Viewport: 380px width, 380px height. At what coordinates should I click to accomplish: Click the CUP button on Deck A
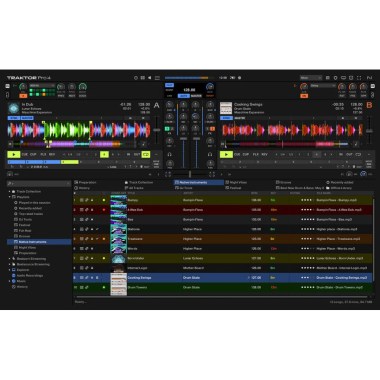coord(33,155)
